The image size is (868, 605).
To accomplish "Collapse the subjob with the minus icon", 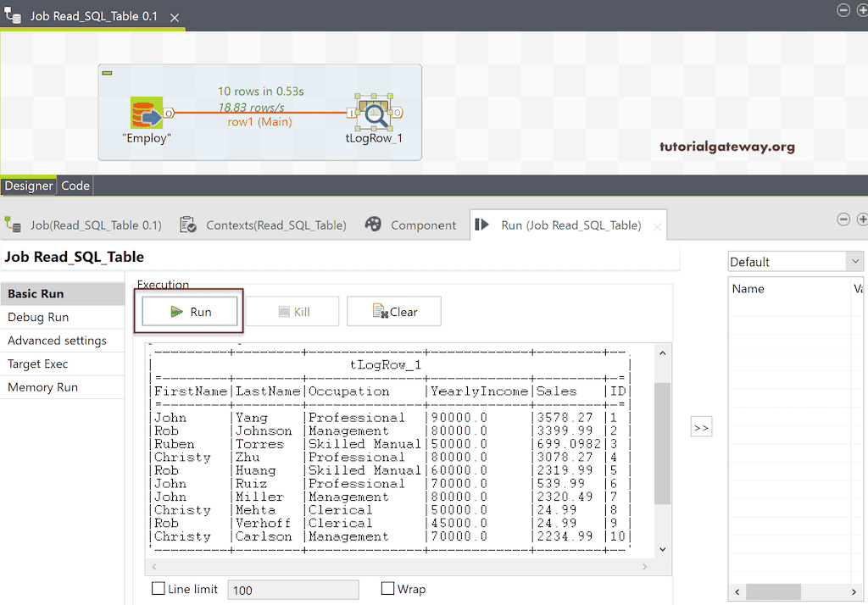I will (x=108, y=73).
